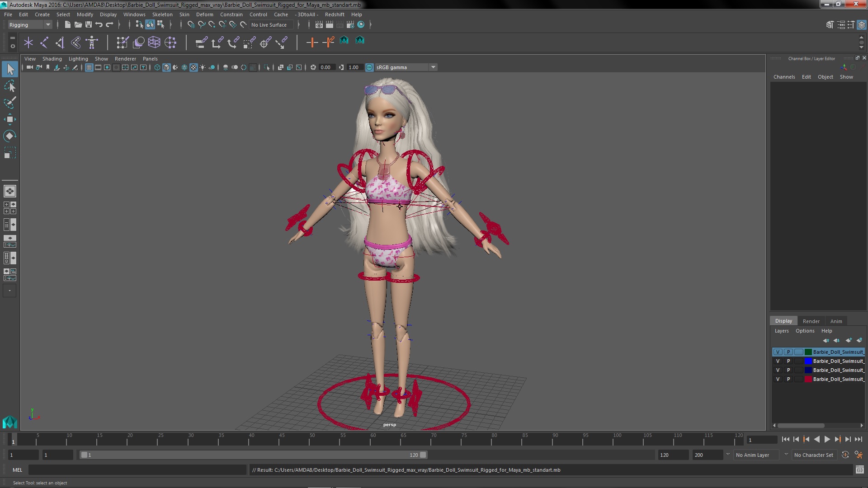Viewport: 868px width, 488px height.
Task: Click the HumanIK character figure shelf icon
Action: (x=92, y=42)
